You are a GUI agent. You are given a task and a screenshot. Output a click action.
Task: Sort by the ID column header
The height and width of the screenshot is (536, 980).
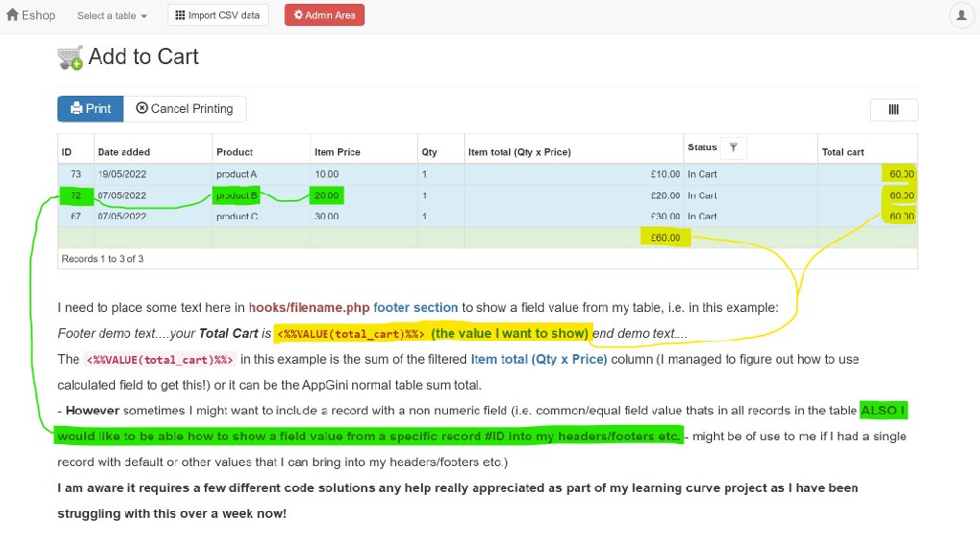[x=67, y=152]
